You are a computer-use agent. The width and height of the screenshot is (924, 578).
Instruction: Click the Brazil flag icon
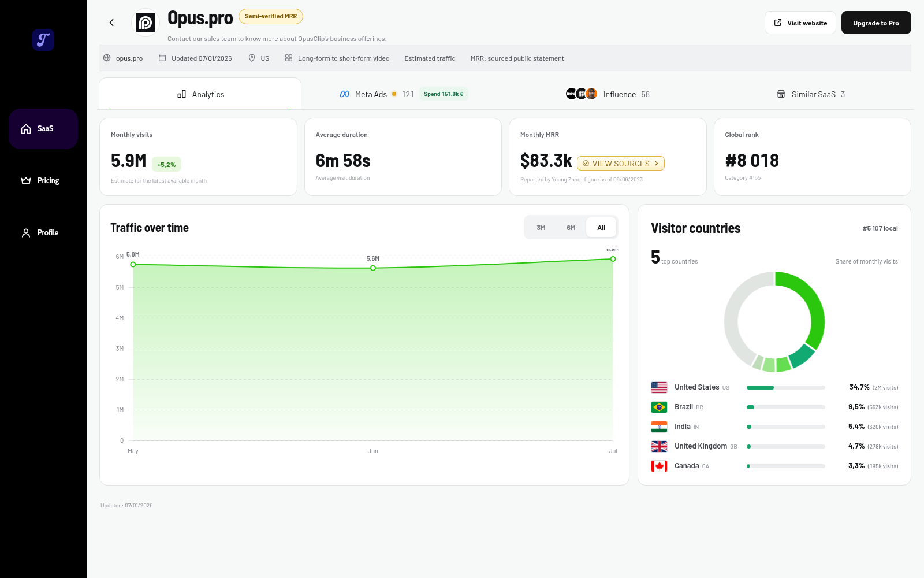(659, 407)
